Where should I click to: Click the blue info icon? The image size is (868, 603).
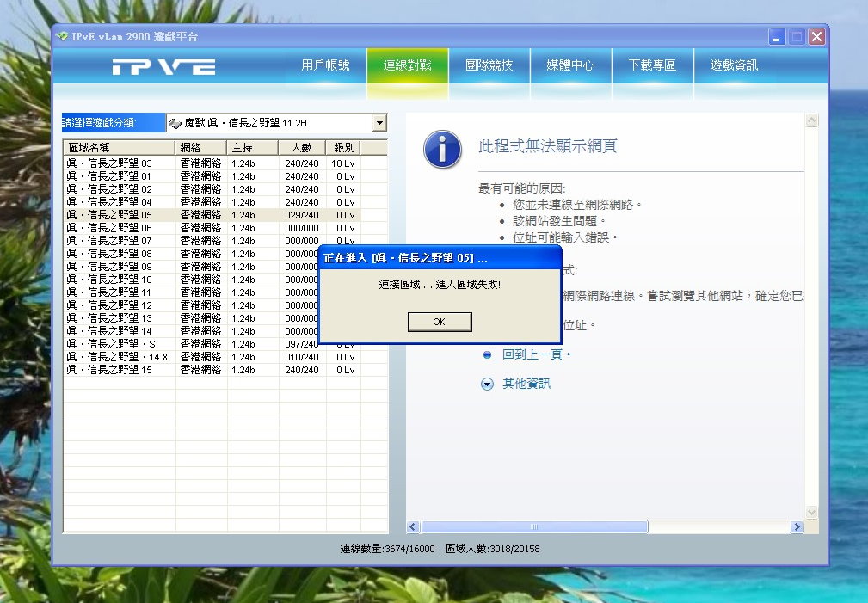[x=442, y=150]
